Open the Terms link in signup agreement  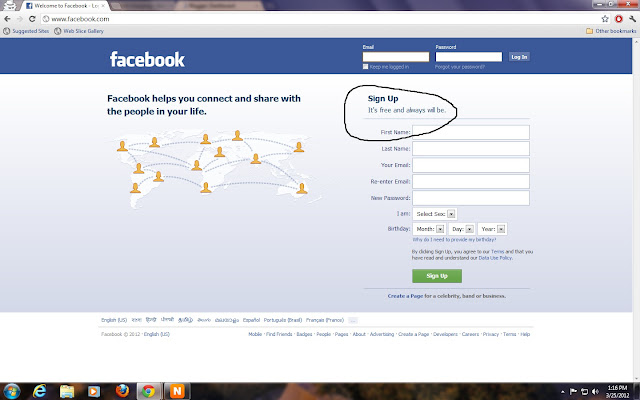click(x=497, y=252)
